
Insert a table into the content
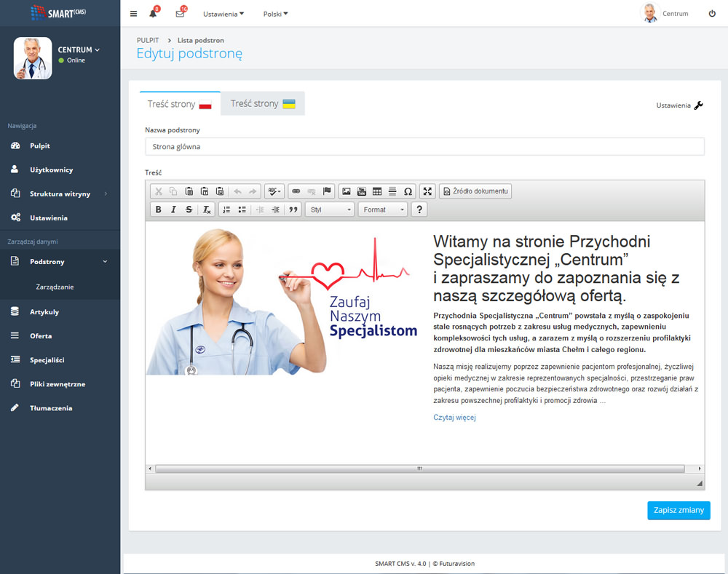[x=377, y=191]
